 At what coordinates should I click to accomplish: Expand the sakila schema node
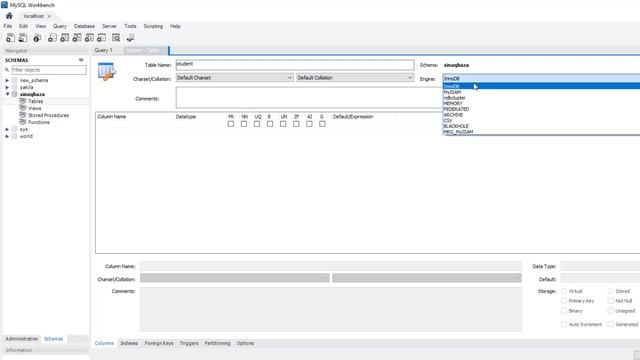point(7,87)
